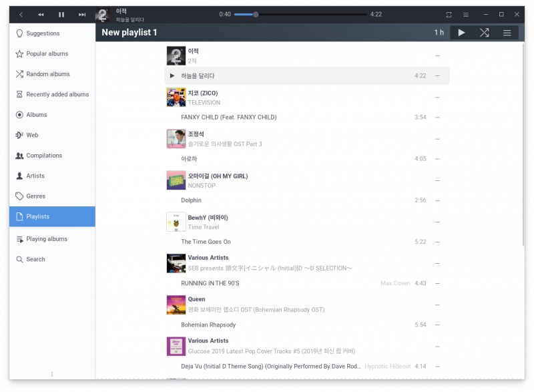Viewport: 534px width, 392px height.
Task: Click the Queen album cover thumbnail
Action: click(x=176, y=305)
